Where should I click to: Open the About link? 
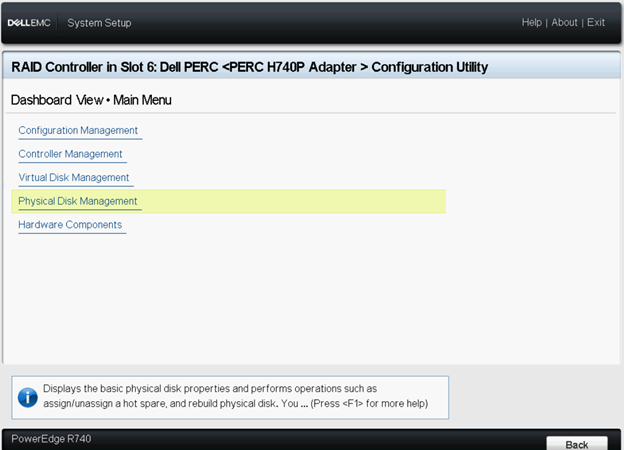click(564, 22)
